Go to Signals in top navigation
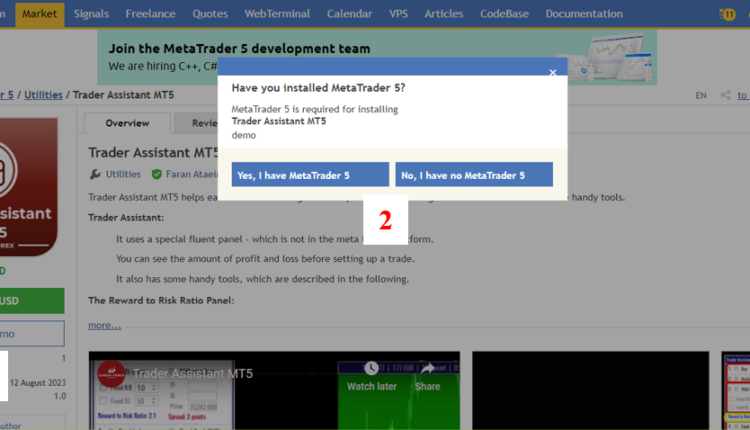 click(92, 14)
